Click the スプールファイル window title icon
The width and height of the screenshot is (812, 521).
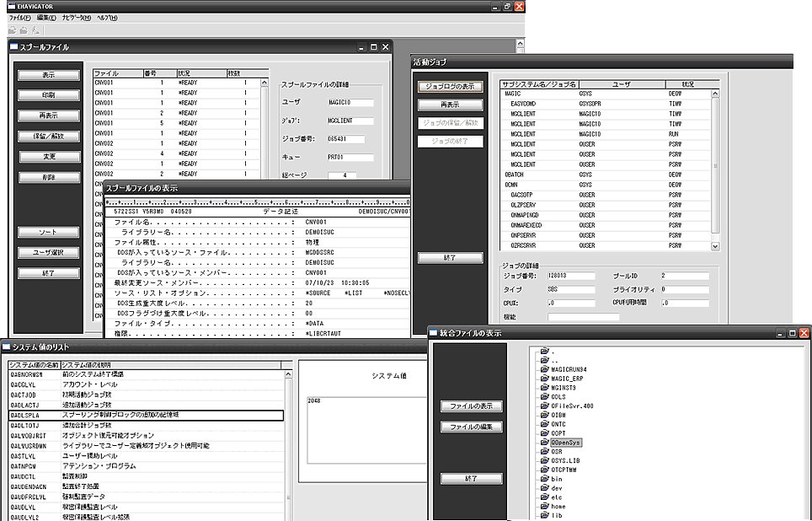(x=14, y=46)
